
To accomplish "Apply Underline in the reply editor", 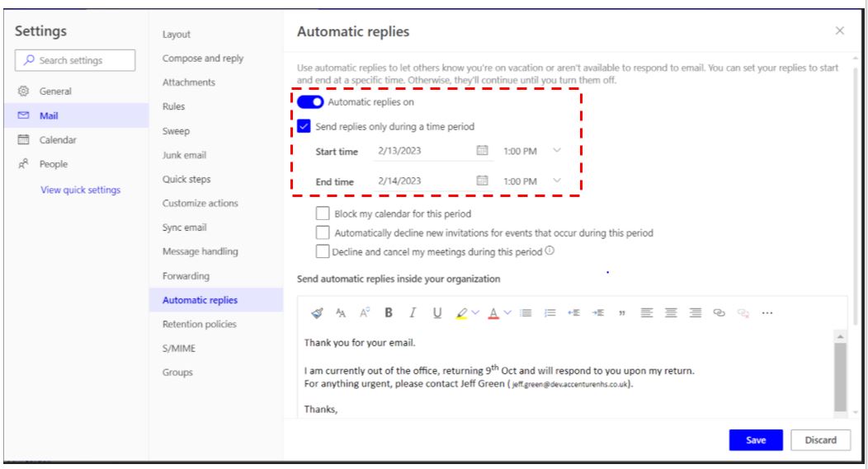I will pyautogui.click(x=436, y=313).
